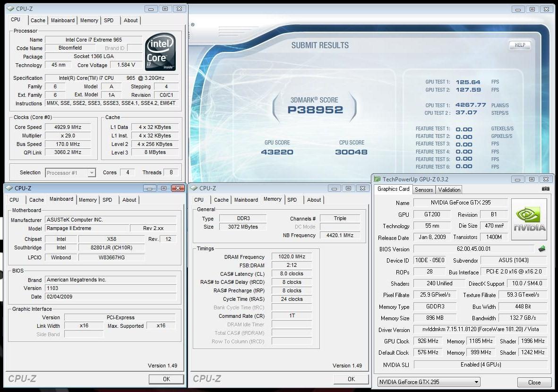Screen dimensions: 558x392
Task: Click the CPU SCORE 30048 value
Action: (x=351, y=152)
